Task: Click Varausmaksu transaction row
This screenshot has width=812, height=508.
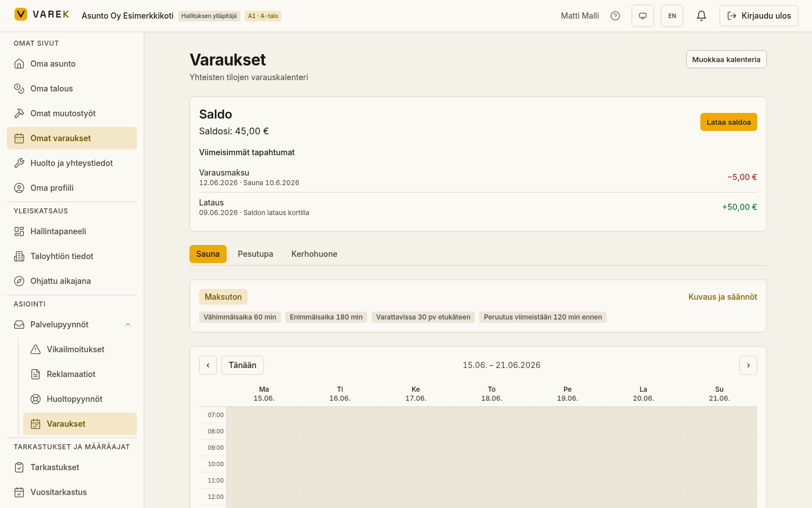Action: (478, 177)
